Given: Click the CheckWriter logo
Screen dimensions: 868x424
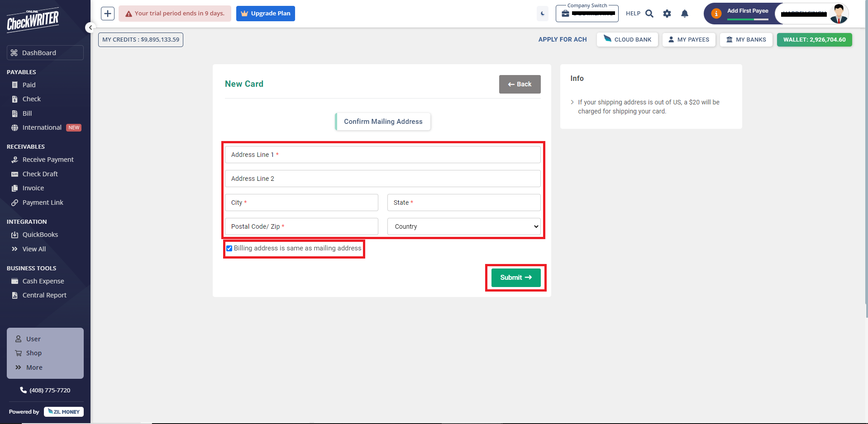Looking at the screenshot, I should (33, 20).
